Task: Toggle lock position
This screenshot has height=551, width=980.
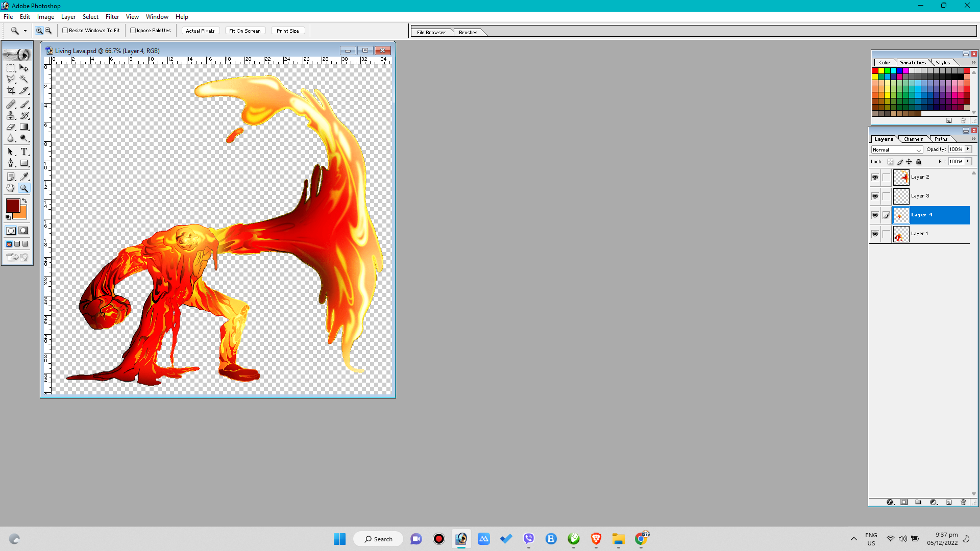Action: (909, 162)
